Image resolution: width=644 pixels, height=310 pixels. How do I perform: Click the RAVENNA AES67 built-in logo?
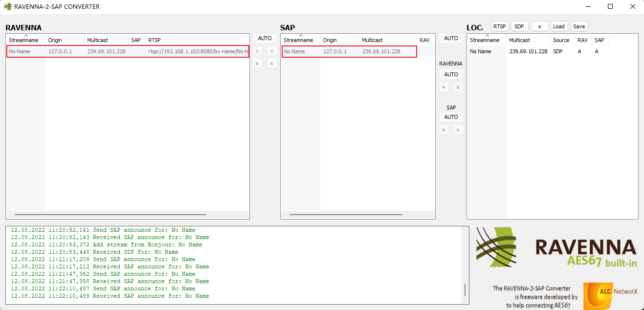556,247
